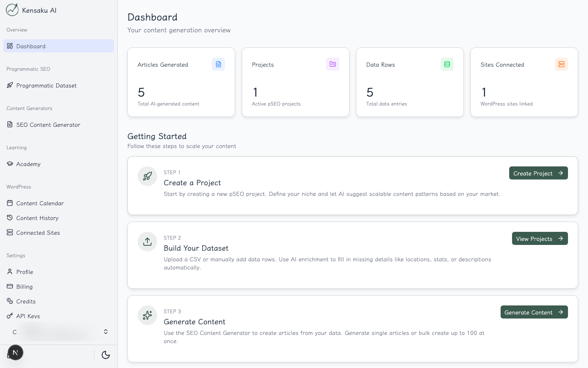Click the sparkles icon in Step 3

[x=147, y=315]
